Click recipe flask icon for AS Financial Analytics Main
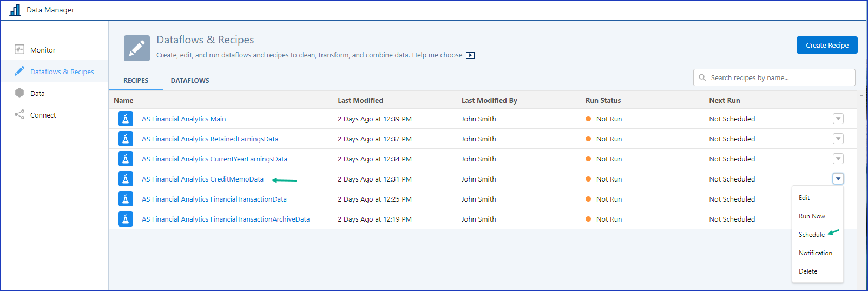Viewport: 868px width, 291px height. 126,119
